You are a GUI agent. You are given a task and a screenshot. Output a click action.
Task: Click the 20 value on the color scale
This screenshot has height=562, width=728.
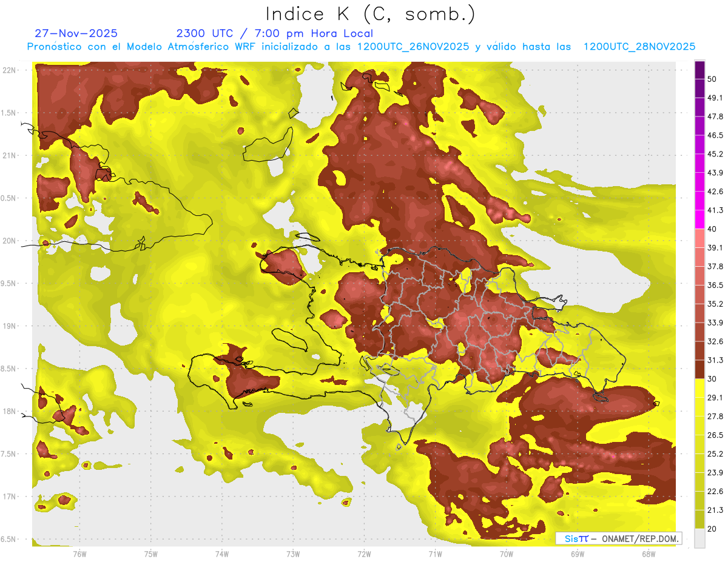712,529
